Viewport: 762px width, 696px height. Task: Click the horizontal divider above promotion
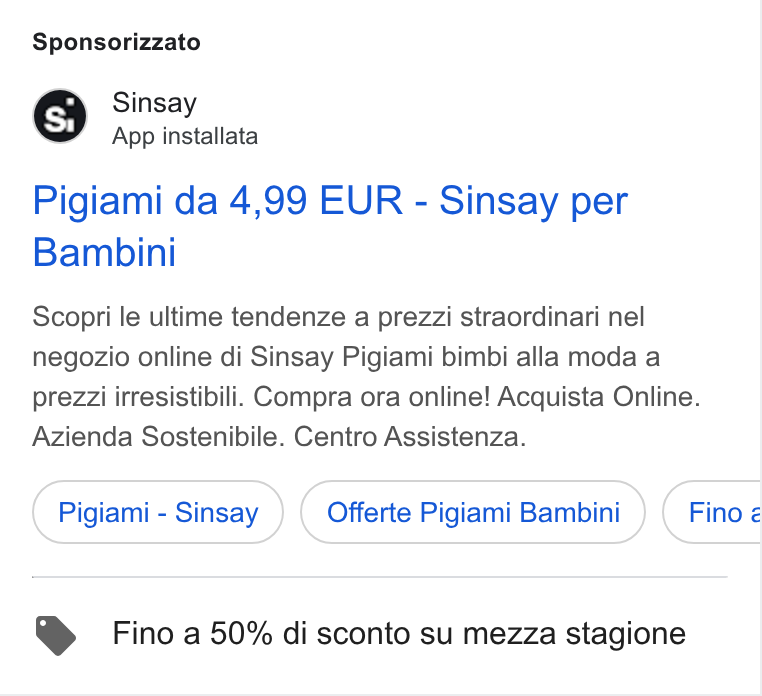[x=380, y=577]
